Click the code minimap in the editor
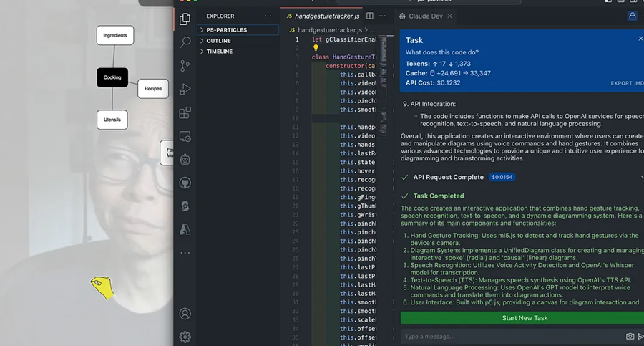This screenshot has height=346, width=644. [x=384, y=87]
